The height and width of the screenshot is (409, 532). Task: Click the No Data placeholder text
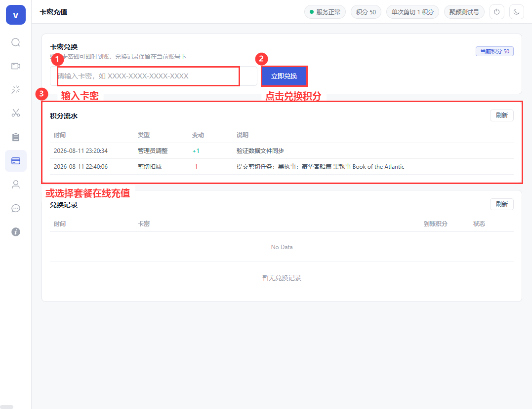pyautogui.click(x=282, y=247)
